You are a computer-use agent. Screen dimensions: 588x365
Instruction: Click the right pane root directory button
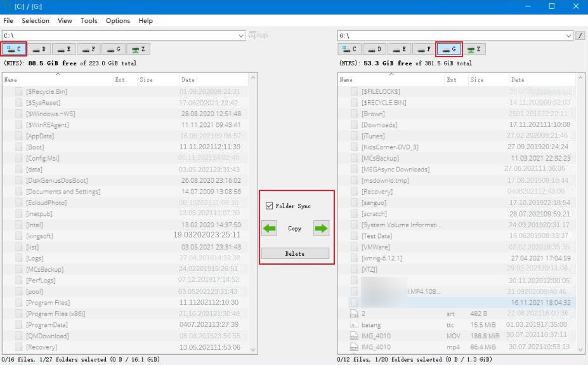tap(580, 36)
